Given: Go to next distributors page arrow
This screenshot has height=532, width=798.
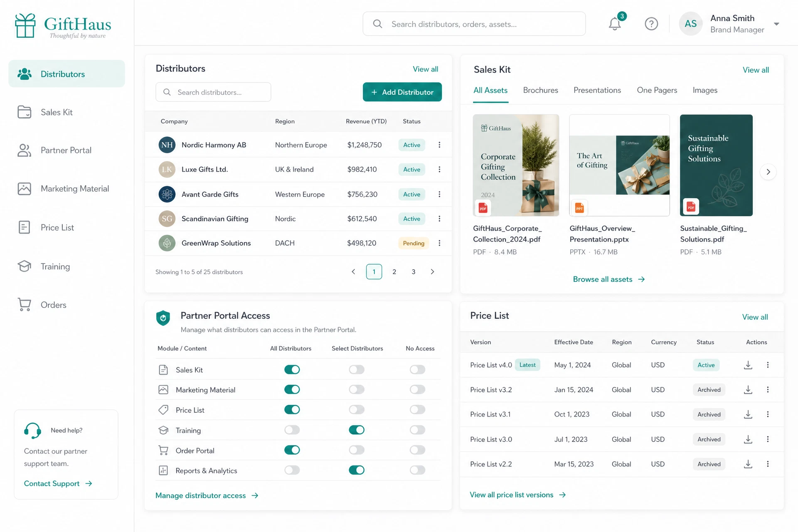Looking at the screenshot, I should 432,272.
